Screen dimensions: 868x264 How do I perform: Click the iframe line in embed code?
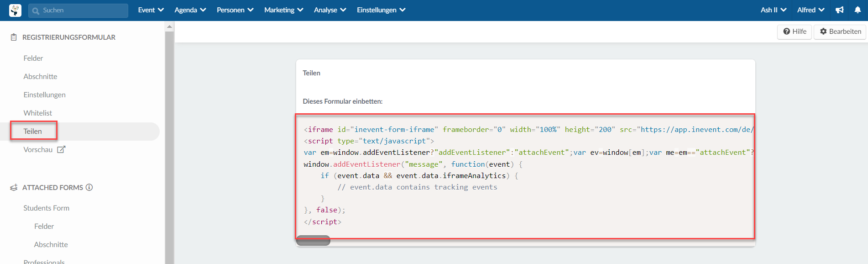pos(528,130)
